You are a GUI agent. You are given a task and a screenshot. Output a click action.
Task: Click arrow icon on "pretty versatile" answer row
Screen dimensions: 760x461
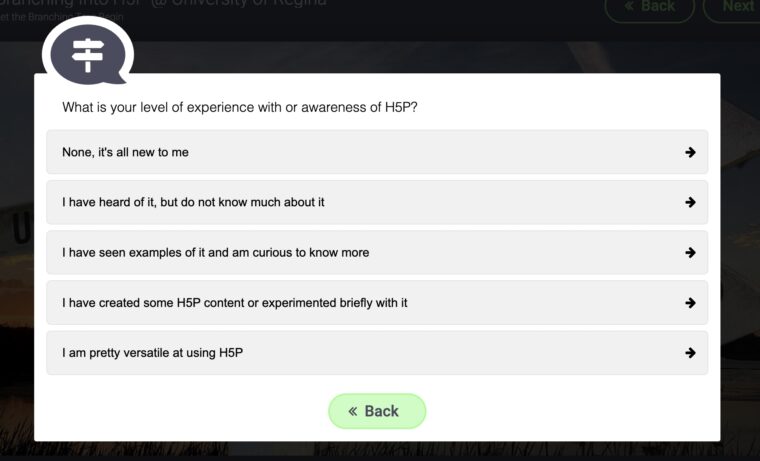click(690, 353)
